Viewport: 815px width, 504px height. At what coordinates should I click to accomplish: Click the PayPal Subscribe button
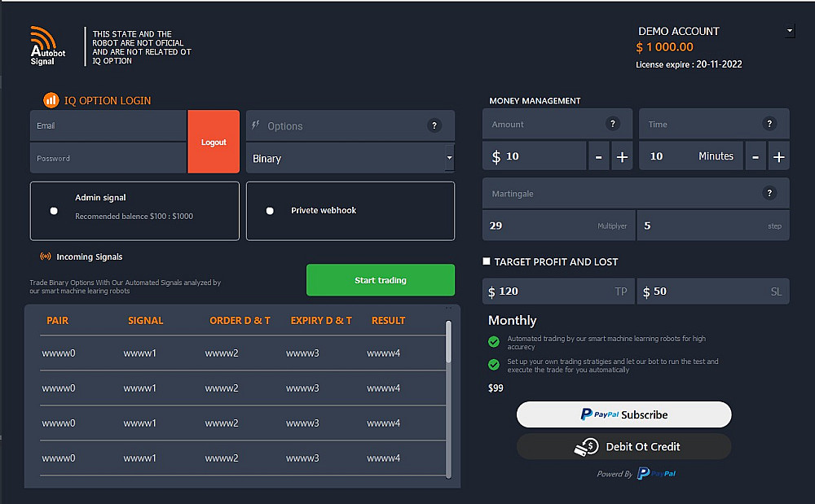623,414
